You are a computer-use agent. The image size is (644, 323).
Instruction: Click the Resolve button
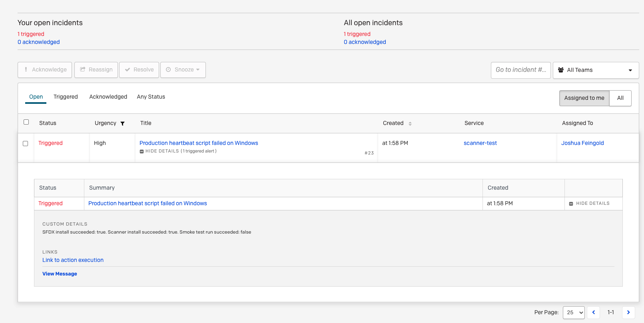139,70
